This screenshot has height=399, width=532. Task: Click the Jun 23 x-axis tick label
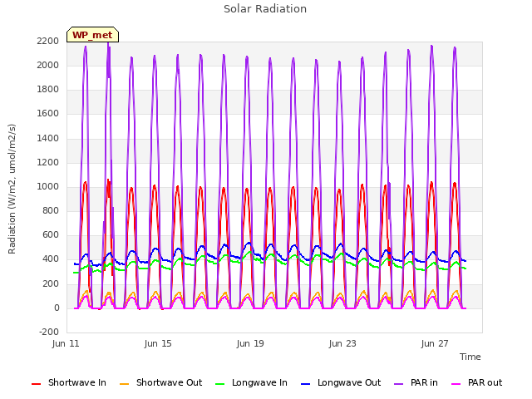pyautogui.click(x=342, y=343)
